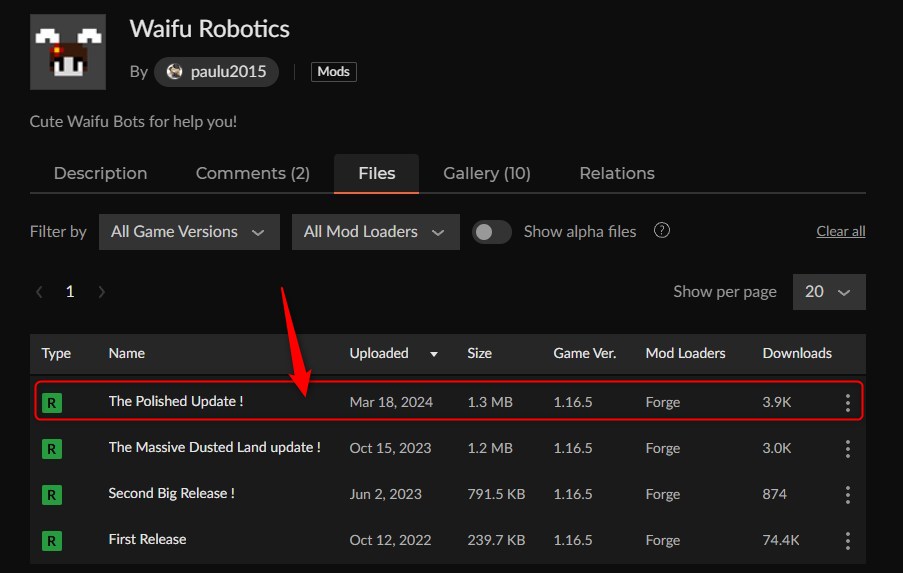
Task: Click the Name column header
Action: pos(127,353)
